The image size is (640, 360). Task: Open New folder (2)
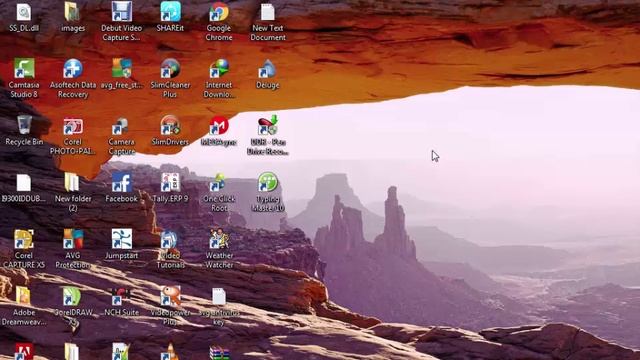click(73, 182)
